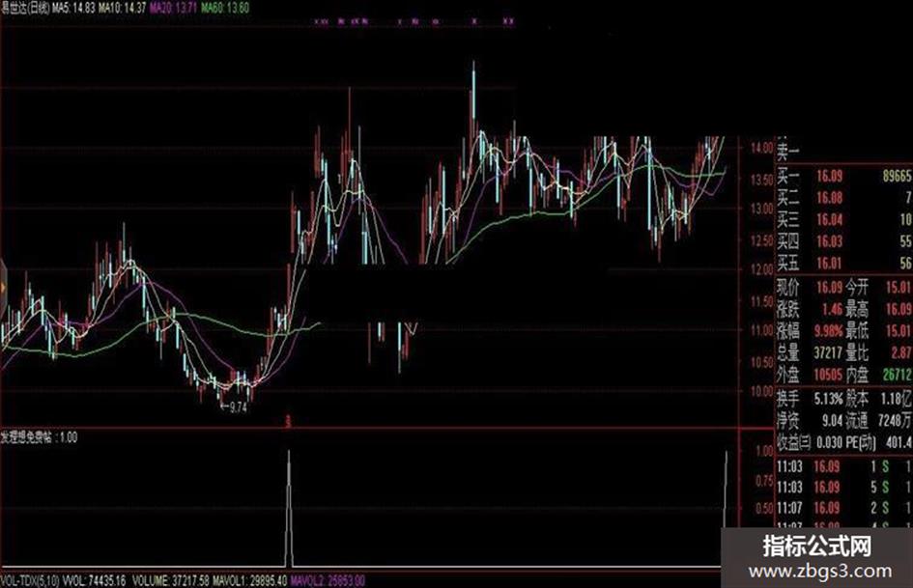913x588 pixels.
Task: Click the MA10: 14.37 indicator label
Action: (x=123, y=8)
